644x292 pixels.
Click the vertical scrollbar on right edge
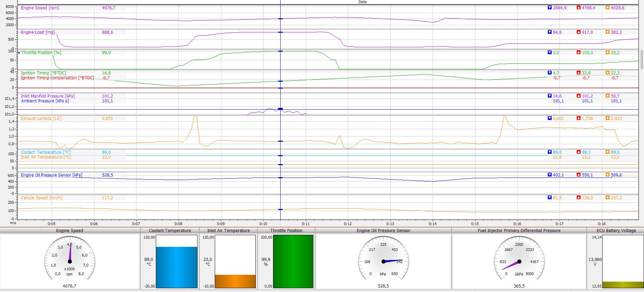pyautogui.click(x=642, y=59)
